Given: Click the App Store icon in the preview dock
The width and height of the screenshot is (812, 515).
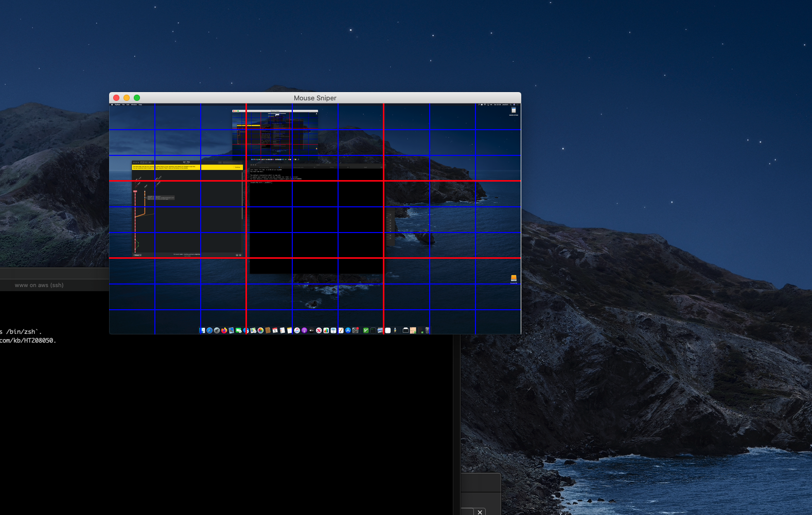Looking at the screenshot, I should pos(348,330).
